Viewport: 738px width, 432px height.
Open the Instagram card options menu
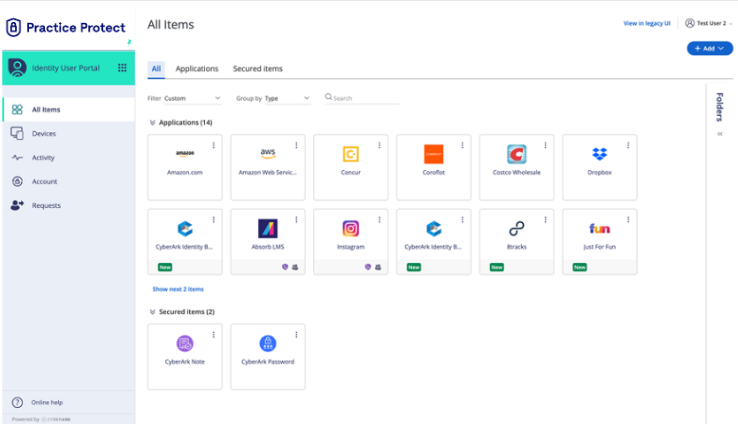[x=379, y=220]
